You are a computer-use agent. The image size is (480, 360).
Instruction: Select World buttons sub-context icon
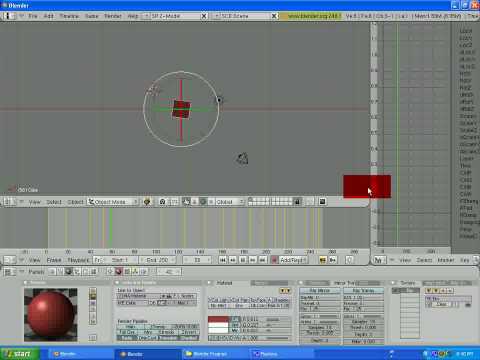coord(143,272)
